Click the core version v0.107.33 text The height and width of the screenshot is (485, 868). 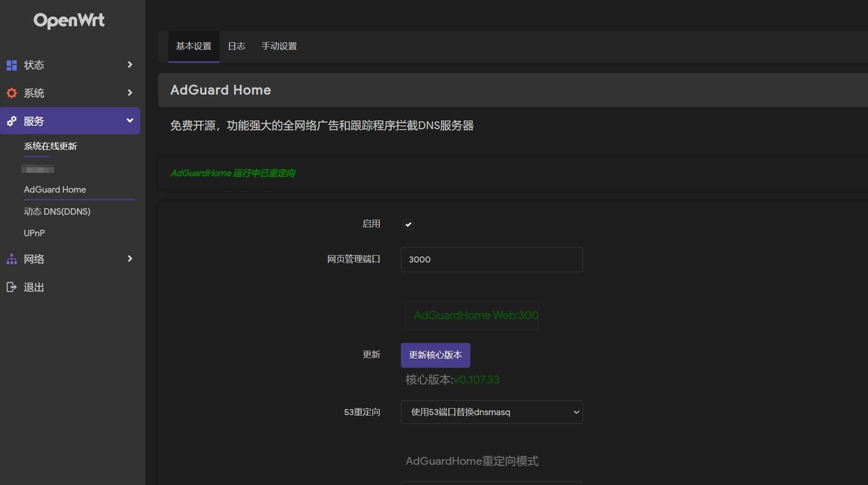pos(476,380)
